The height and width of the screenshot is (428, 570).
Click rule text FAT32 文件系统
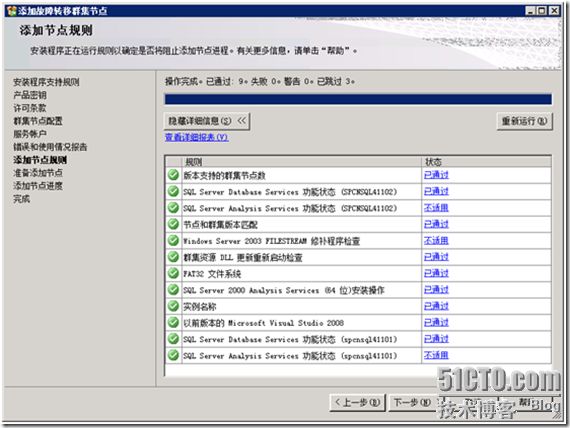pyautogui.click(x=212, y=274)
